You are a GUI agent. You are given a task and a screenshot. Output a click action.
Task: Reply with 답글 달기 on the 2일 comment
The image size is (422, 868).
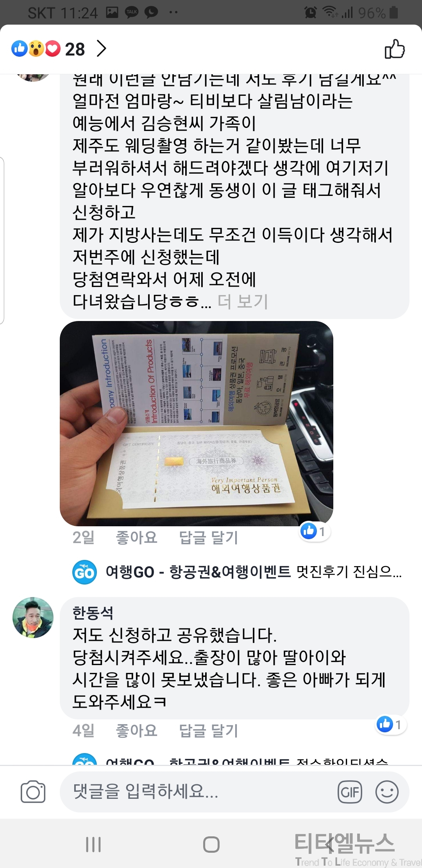pyautogui.click(x=208, y=537)
